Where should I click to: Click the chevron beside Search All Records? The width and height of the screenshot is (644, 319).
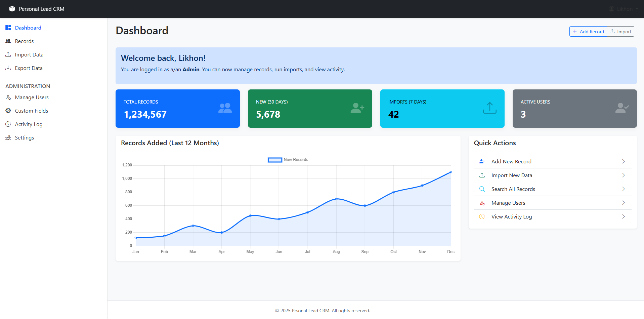pyautogui.click(x=623, y=189)
